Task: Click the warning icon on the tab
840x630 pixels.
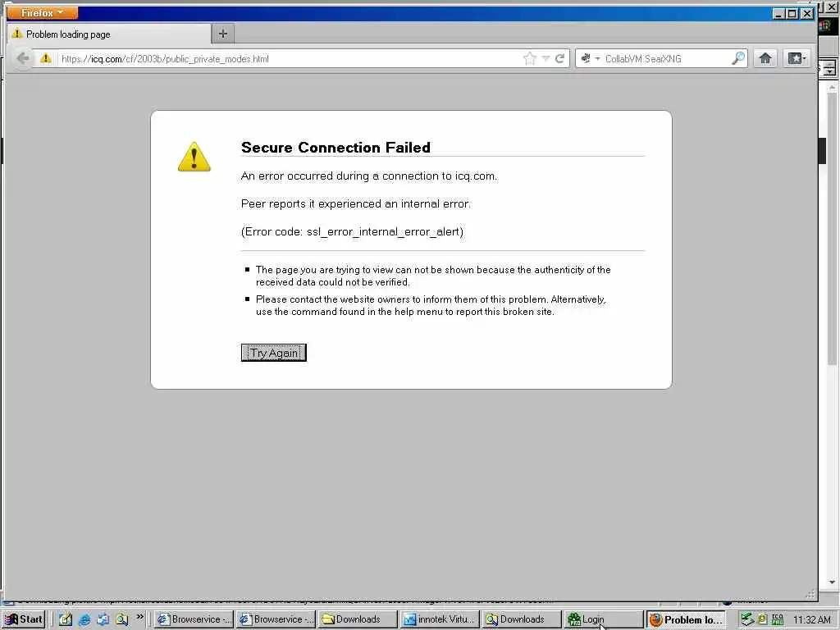Action: pos(17,34)
